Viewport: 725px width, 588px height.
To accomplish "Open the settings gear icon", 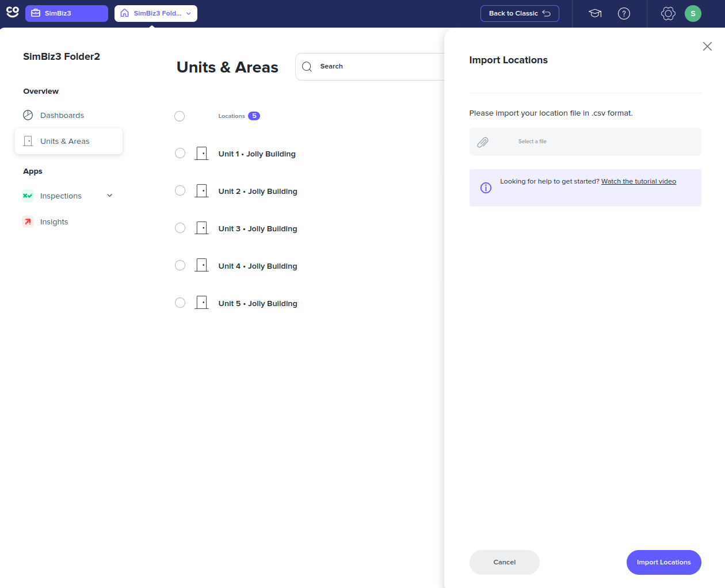I will click(668, 13).
